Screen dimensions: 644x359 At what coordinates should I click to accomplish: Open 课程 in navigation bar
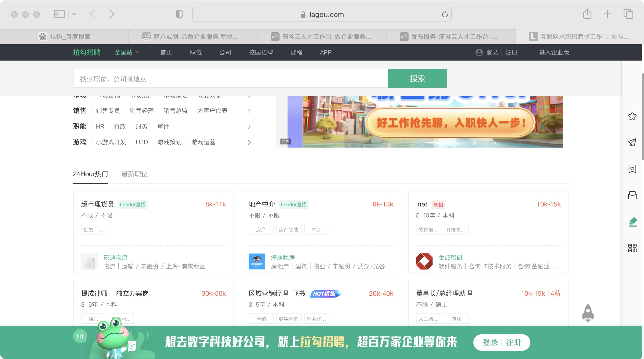tap(296, 52)
